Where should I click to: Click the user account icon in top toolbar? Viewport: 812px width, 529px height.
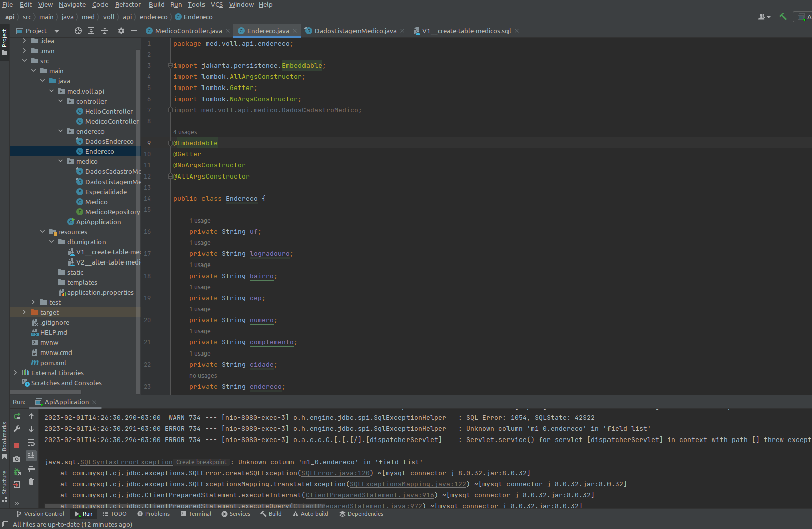(x=764, y=17)
